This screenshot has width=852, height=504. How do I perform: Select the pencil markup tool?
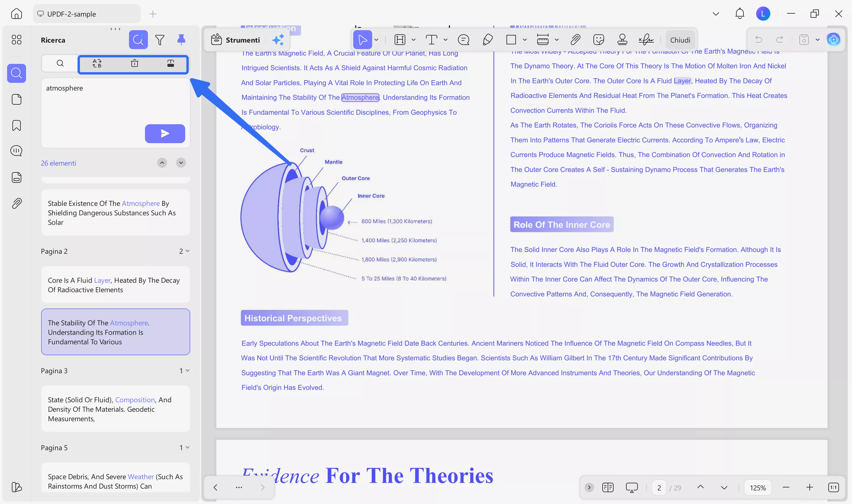pos(488,40)
